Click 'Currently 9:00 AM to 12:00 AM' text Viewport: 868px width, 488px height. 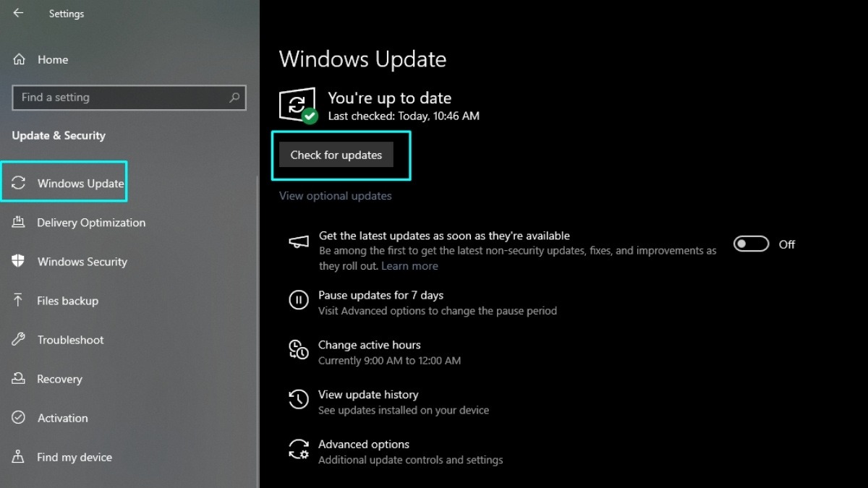(x=389, y=361)
